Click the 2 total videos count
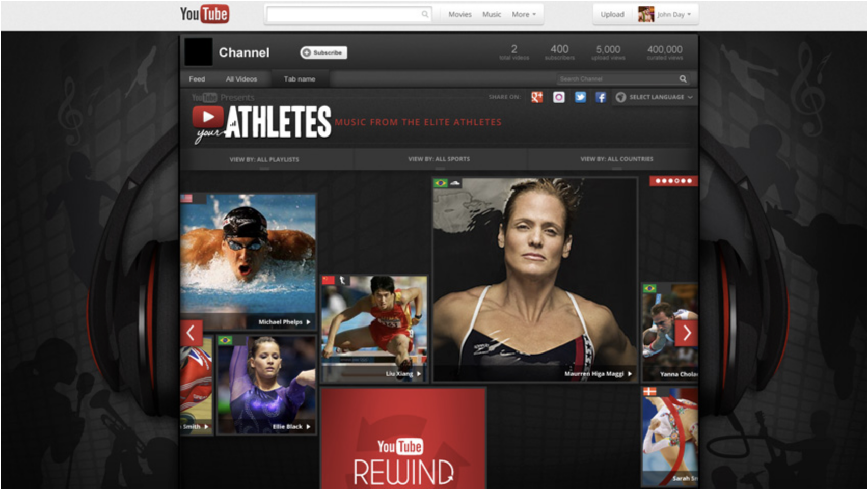 click(514, 52)
